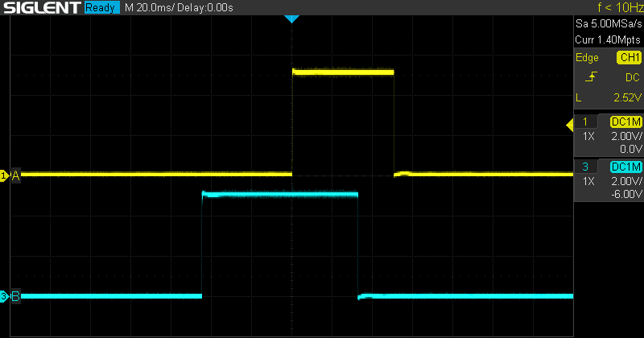
Task: Select the CH1 trigger source badge
Action: point(628,58)
